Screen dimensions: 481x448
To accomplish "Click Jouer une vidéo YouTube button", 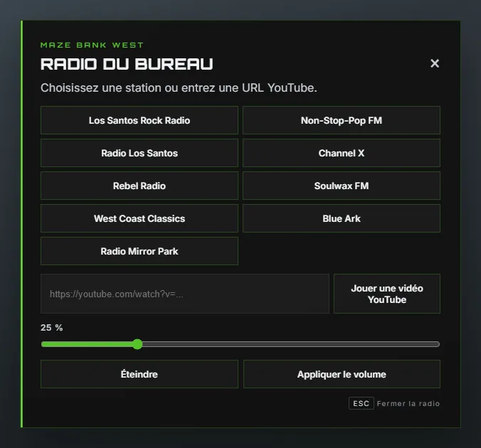I will [x=387, y=294].
